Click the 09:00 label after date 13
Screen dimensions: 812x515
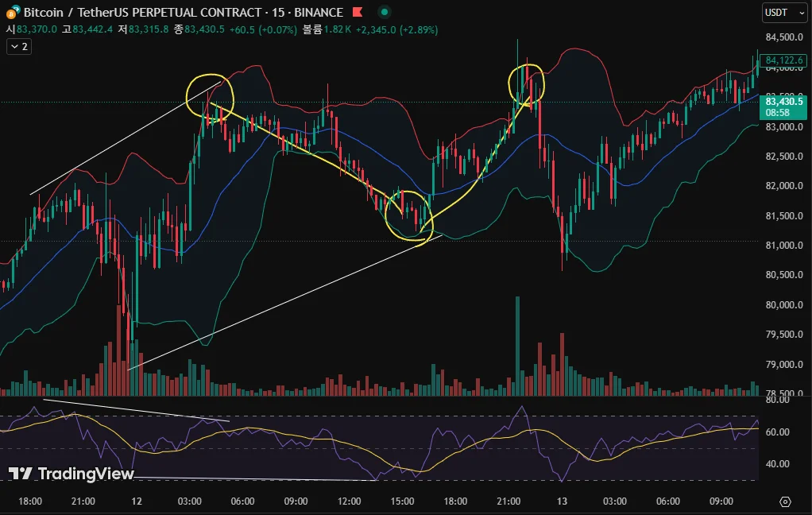721,501
